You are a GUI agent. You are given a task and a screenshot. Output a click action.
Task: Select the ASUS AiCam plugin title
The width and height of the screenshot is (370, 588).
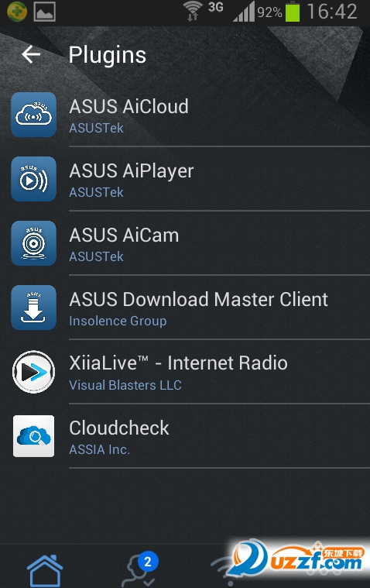click(x=124, y=236)
